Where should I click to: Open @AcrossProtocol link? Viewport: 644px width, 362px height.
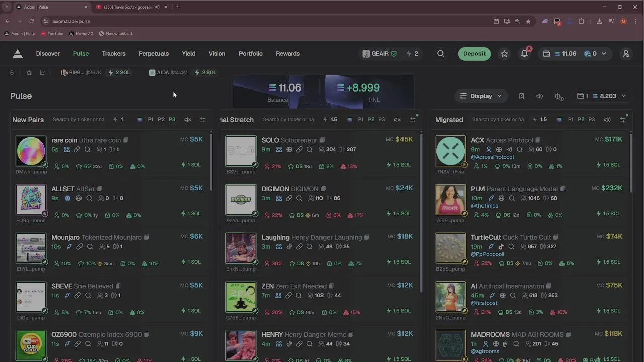492,157
